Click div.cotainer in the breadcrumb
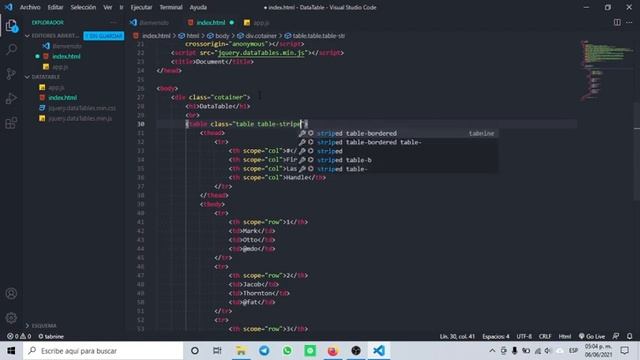This screenshot has width=640, height=360. [261, 36]
